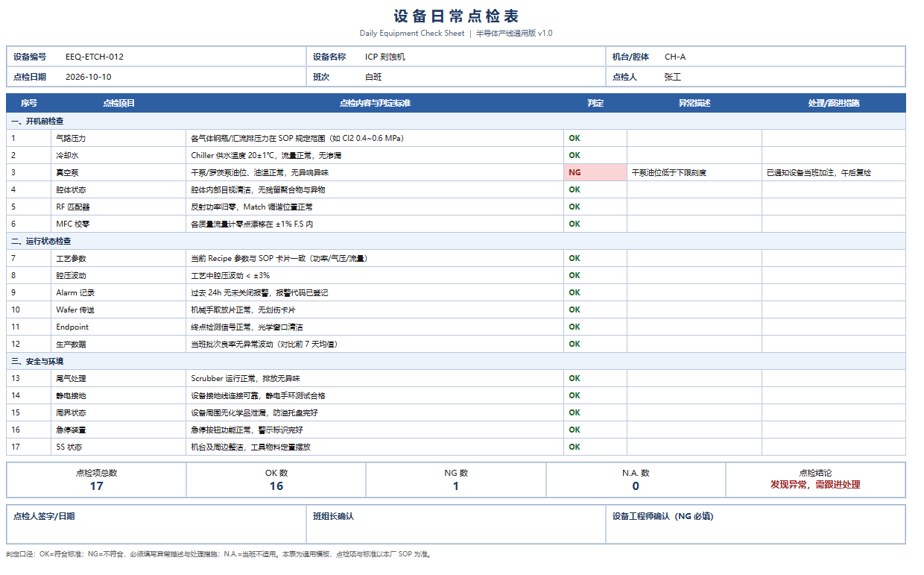924x575 pixels.
Task: Click standard text '反射功率归零，Match 调谐位置正常'
Action: coord(252,207)
